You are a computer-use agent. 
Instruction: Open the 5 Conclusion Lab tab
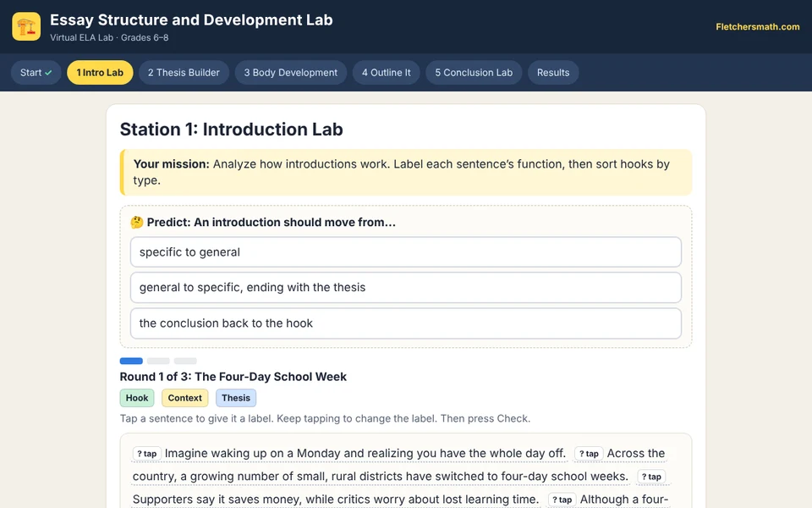(474, 73)
